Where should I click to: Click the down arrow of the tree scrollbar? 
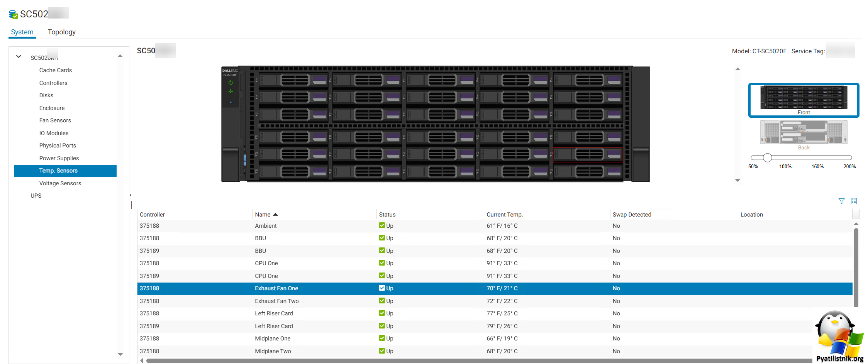[120, 354]
